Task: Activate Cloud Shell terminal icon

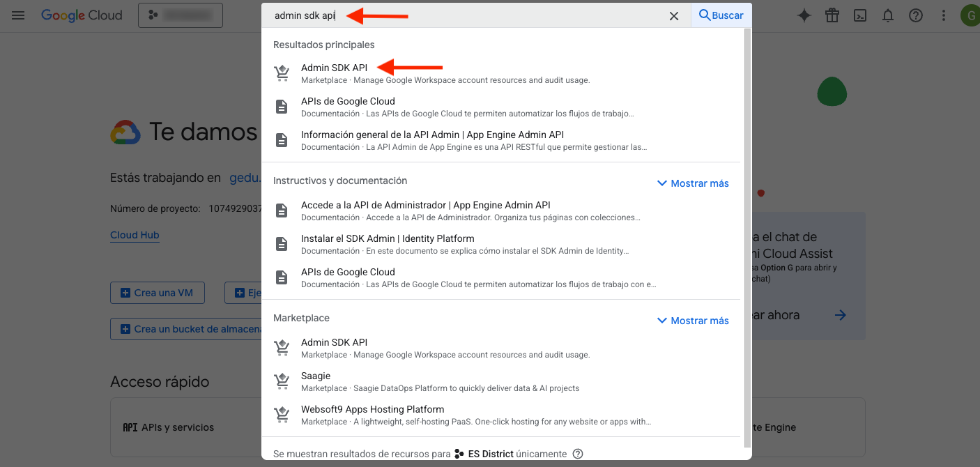Action: (860, 15)
